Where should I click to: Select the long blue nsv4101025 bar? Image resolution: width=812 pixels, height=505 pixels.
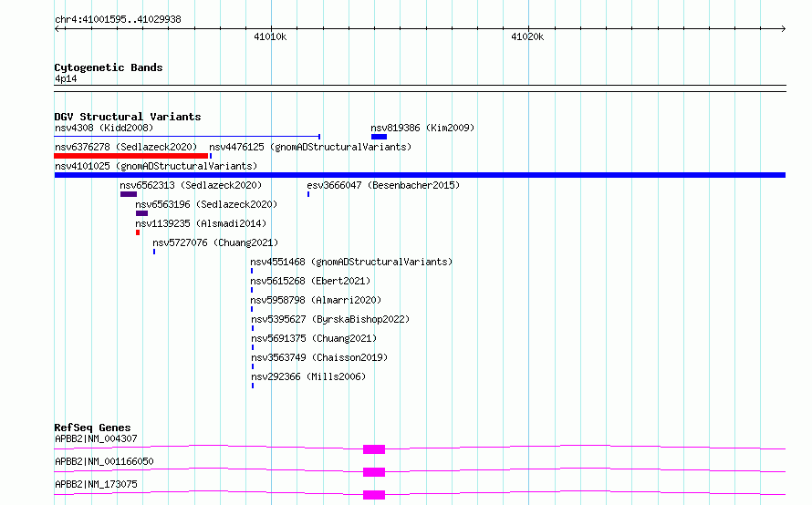click(420, 175)
